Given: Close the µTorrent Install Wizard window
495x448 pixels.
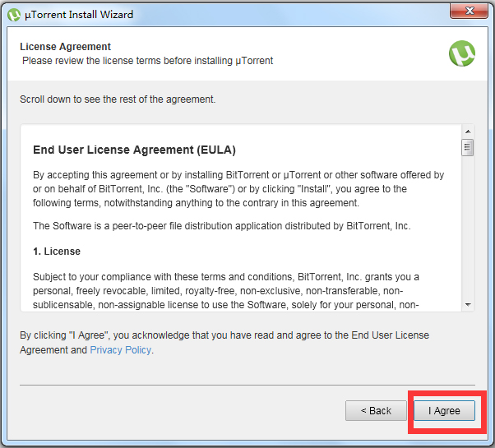Looking at the screenshot, I should [x=470, y=11].
